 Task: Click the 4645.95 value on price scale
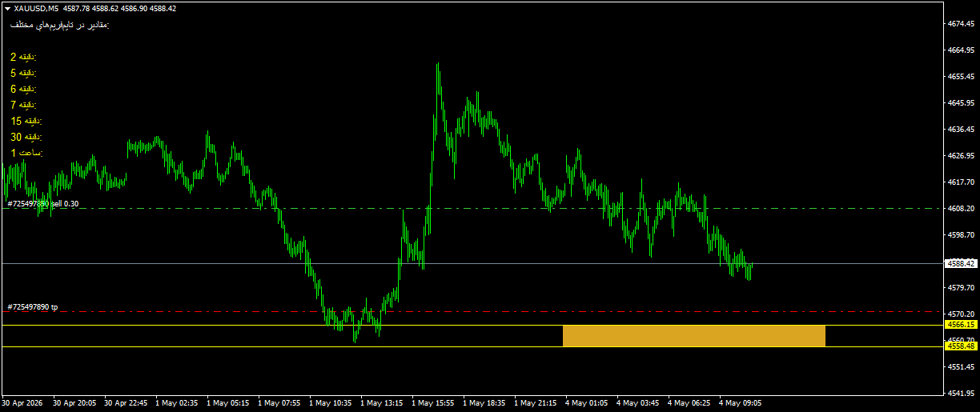tap(960, 103)
